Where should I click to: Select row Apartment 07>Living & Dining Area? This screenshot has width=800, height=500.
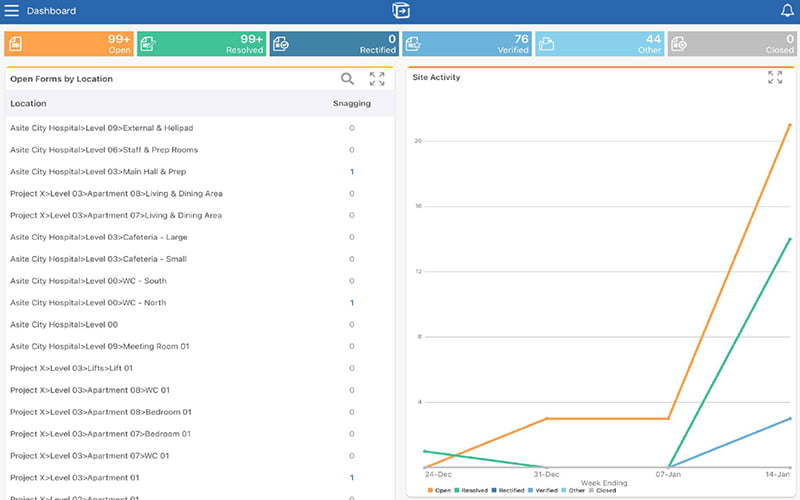pyautogui.click(x=199, y=215)
